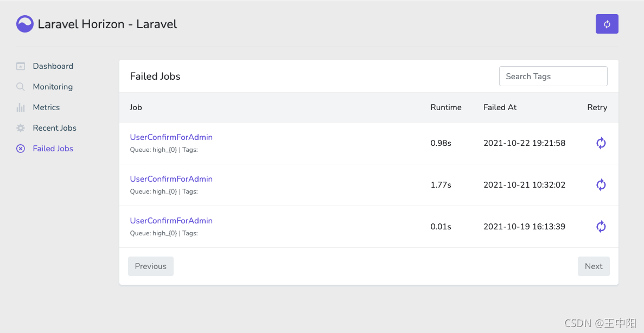Go to the Monitoring section

(53, 87)
